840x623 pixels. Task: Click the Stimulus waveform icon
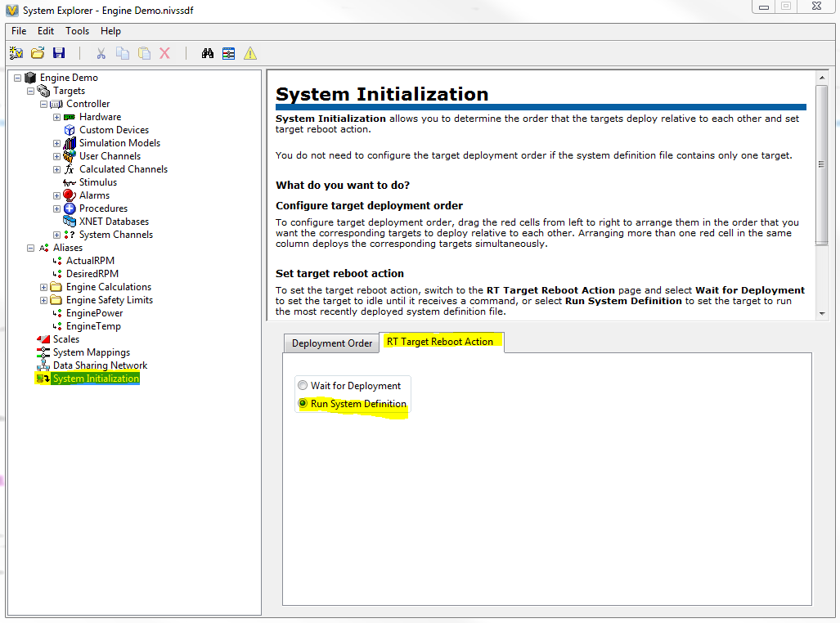(x=69, y=182)
